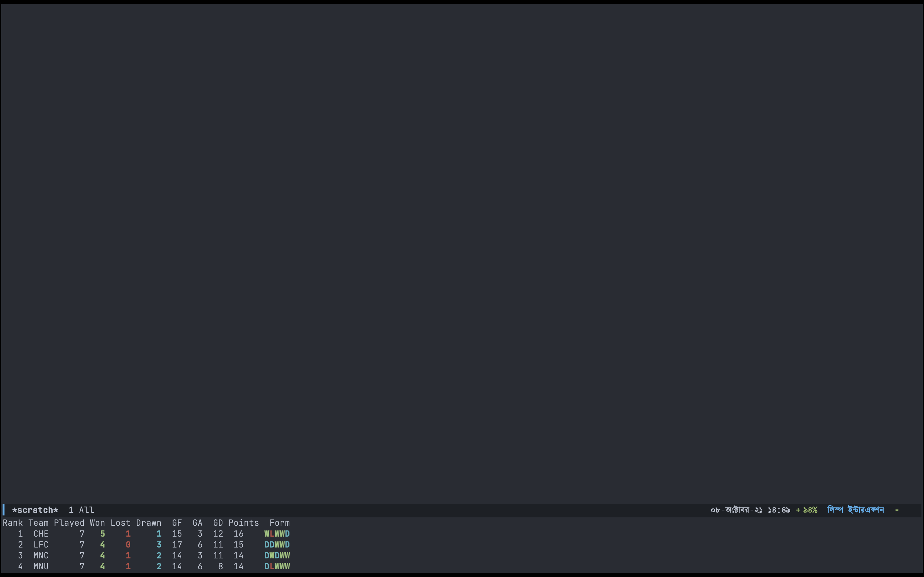Image resolution: width=924 pixels, height=577 pixels.
Task: Click the Team column header
Action: [x=38, y=523]
